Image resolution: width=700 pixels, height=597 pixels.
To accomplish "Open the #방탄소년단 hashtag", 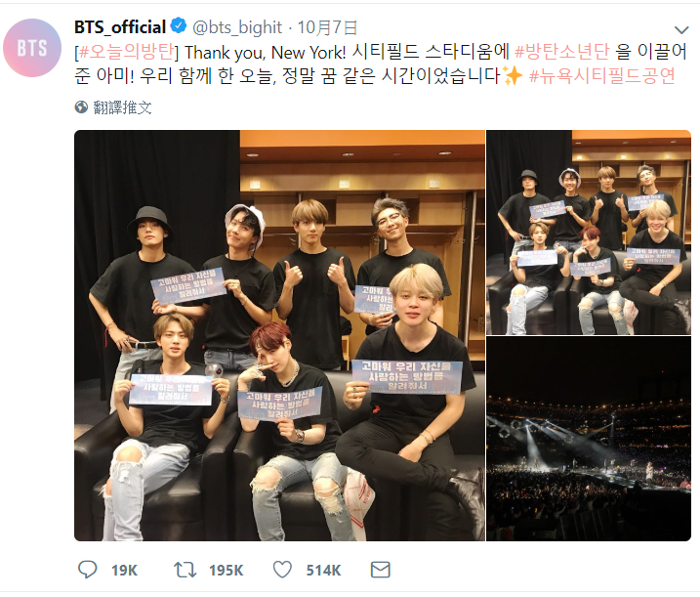I will click(x=561, y=53).
